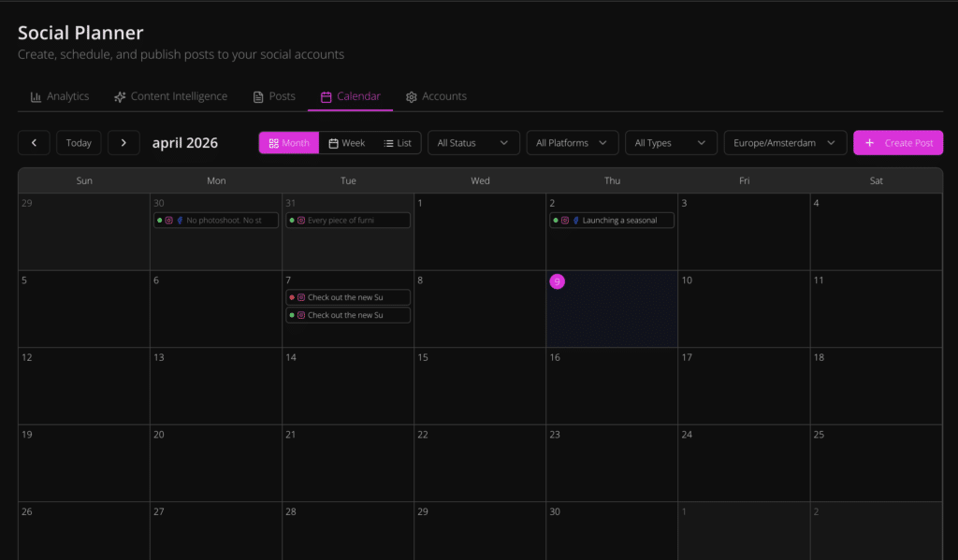This screenshot has width=958, height=560.
Task: Click the plus icon in Create Post
Action: (869, 143)
